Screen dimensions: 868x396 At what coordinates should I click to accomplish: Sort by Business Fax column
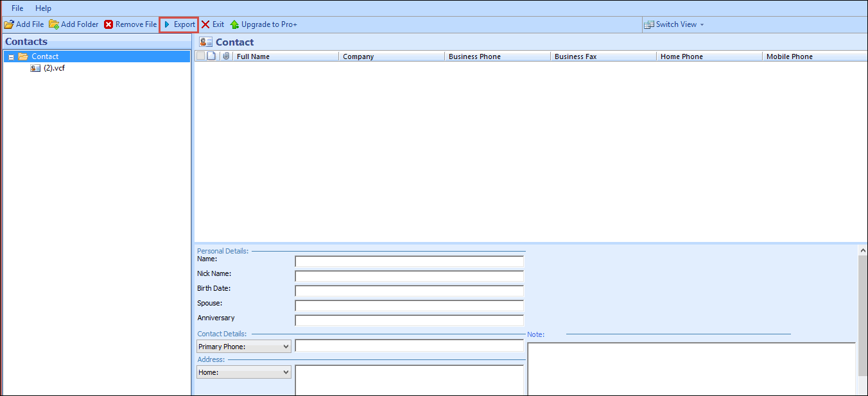603,56
